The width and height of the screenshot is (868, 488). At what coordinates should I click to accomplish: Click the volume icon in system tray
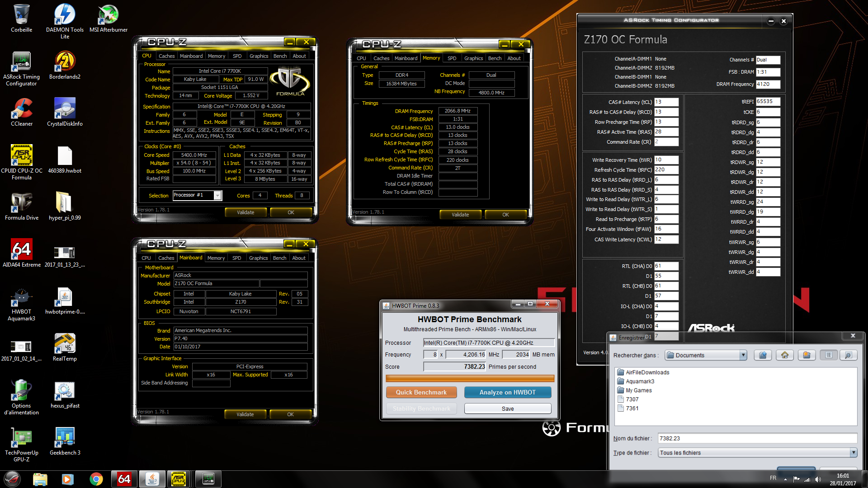pos(818,479)
